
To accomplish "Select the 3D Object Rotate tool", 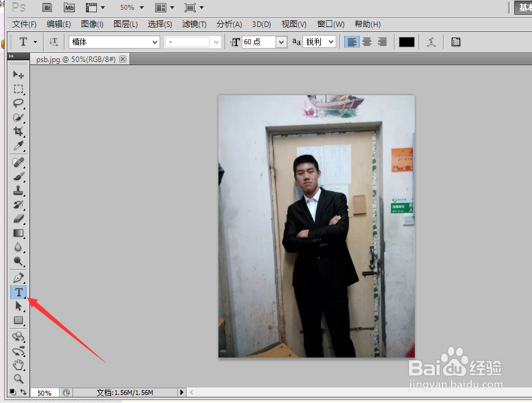I will point(18,337).
